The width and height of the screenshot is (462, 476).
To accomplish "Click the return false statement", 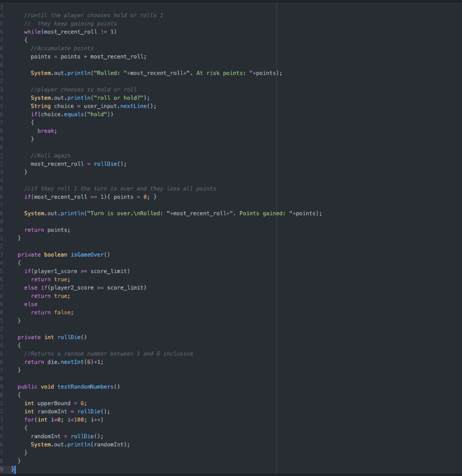I will pos(53,312).
